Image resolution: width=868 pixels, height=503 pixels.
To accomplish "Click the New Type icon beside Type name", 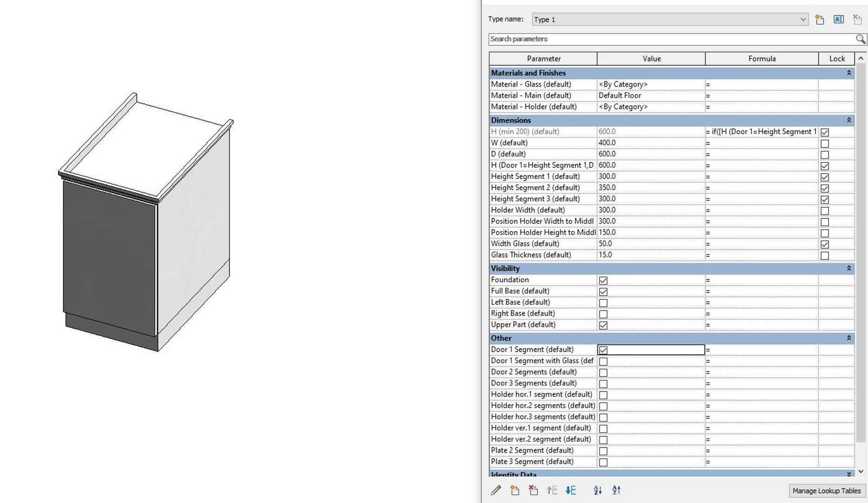I will [x=820, y=19].
